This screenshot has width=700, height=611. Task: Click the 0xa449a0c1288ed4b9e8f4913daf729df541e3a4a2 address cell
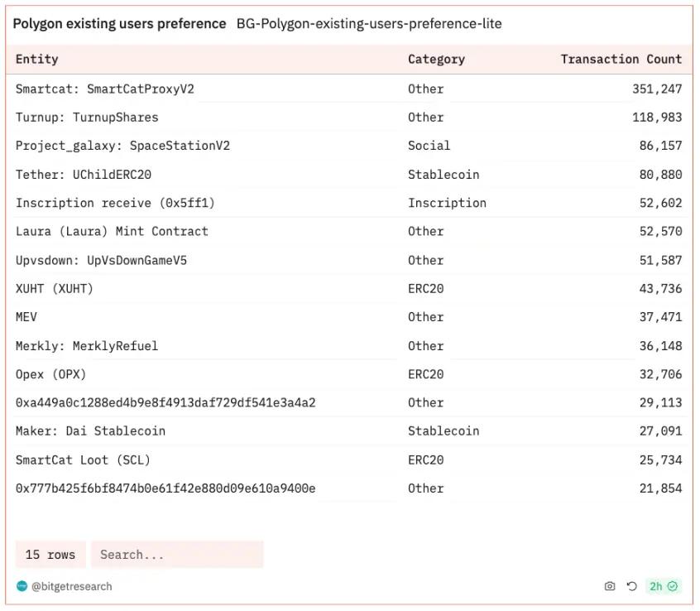tap(165, 402)
